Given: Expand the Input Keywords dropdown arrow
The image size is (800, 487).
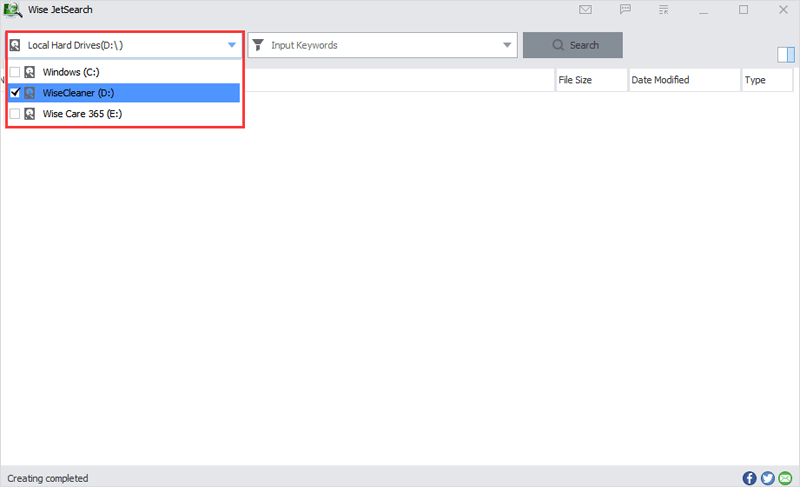Looking at the screenshot, I should pyautogui.click(x=507, y=45).
